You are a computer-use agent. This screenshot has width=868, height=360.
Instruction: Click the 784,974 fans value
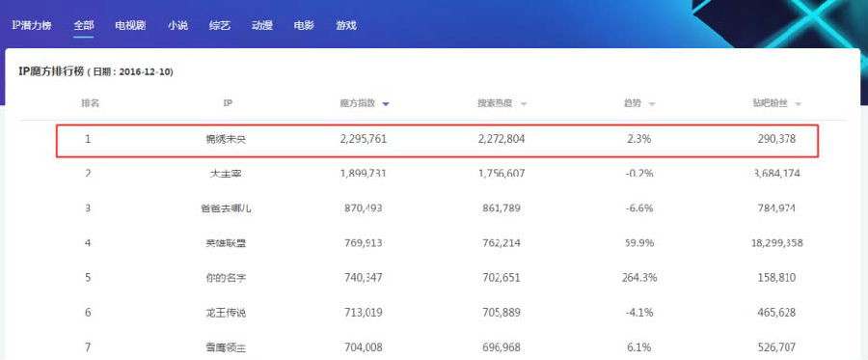(776, 208)
